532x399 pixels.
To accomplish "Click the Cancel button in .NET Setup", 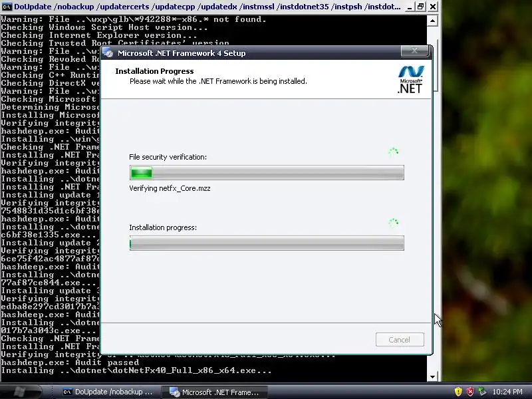I will (400, 340).
